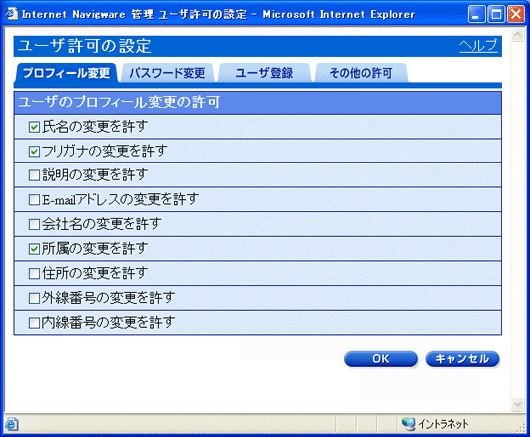Minimize the Internet Explorer window
530x437 pixels.
(x=476, y=15)
